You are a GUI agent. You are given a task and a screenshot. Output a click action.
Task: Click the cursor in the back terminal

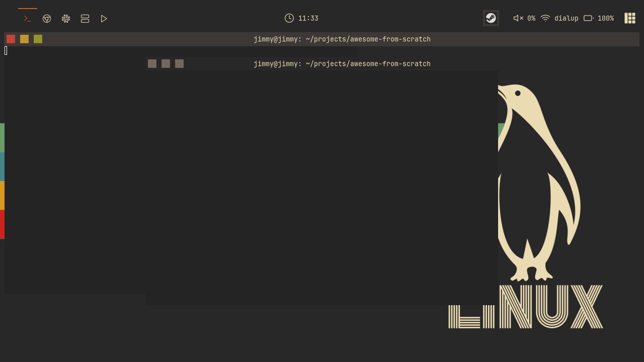pos(6,50)
